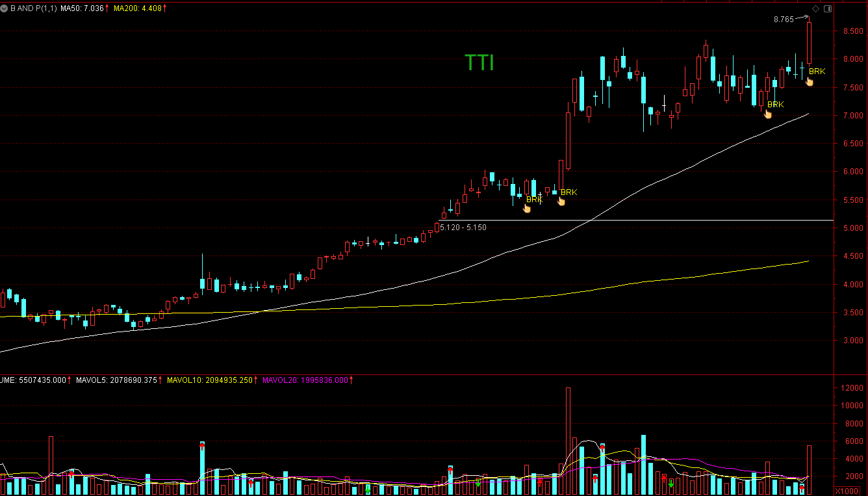Click 8.500 on the price axis
868x496 pixels.
click(x=852, y=31)
